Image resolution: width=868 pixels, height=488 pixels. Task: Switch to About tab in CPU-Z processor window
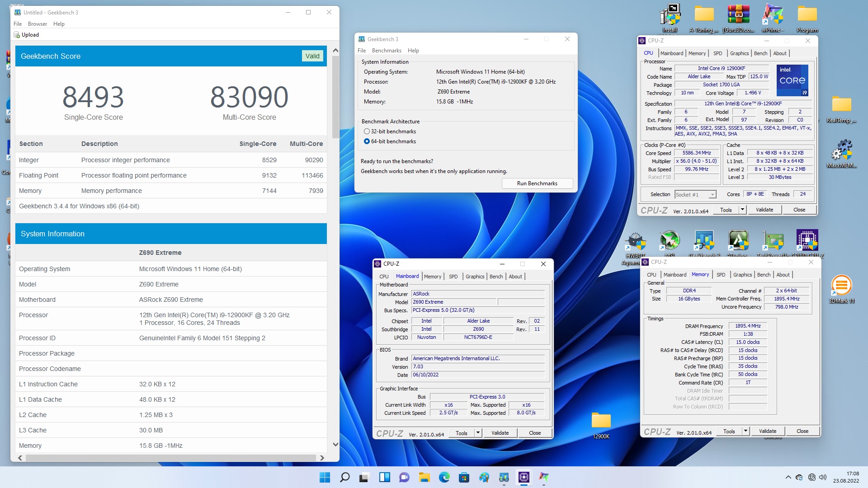(x=780, y=53)
